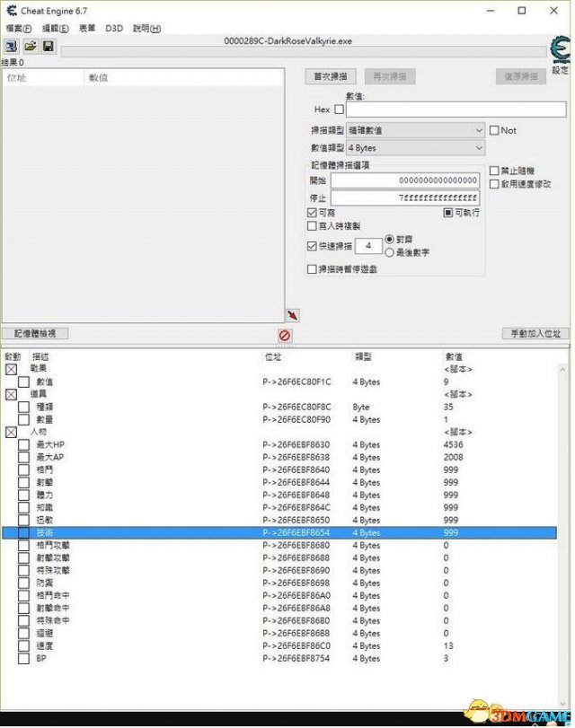Click the 4536 value of 最大HP
575x728 pixels.
click(x=453, y=444)
